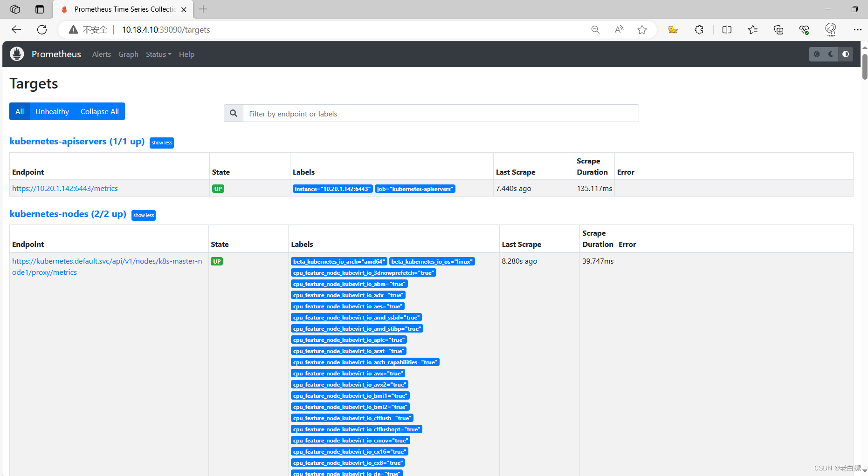Click the 3dnowprefetch="true" cpu feature label

[x=364, y=272]
